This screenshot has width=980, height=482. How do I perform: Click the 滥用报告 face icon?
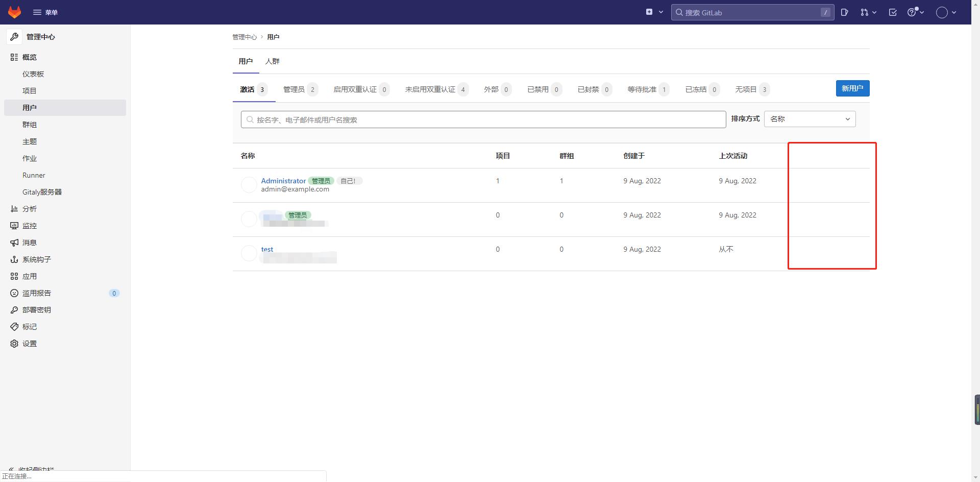14,293
